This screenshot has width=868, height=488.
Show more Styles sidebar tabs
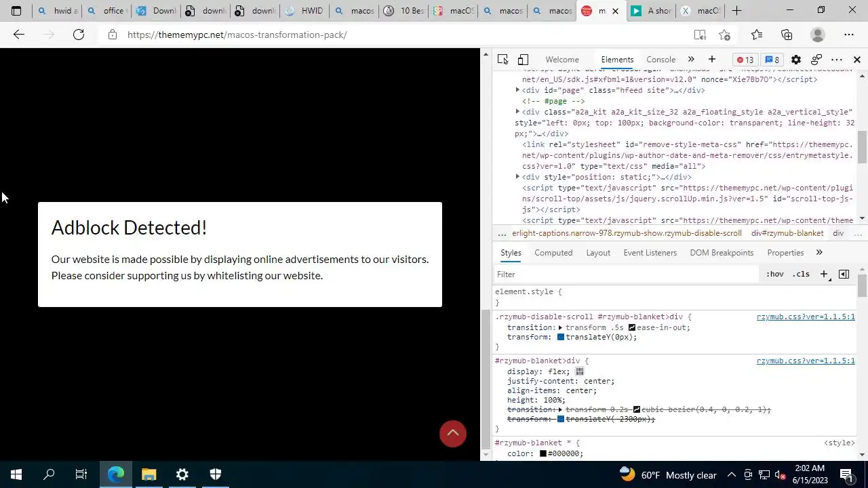click(x=818, y=253)
